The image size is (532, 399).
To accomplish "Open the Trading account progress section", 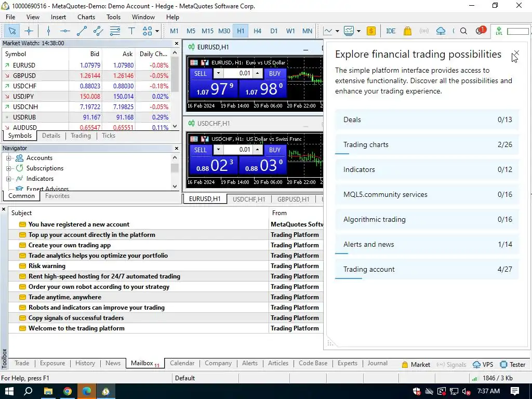I will (427, 270).
